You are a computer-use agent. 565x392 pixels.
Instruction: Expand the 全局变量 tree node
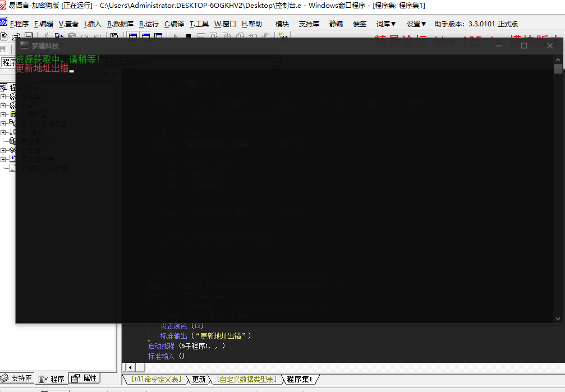click(3, 114)
